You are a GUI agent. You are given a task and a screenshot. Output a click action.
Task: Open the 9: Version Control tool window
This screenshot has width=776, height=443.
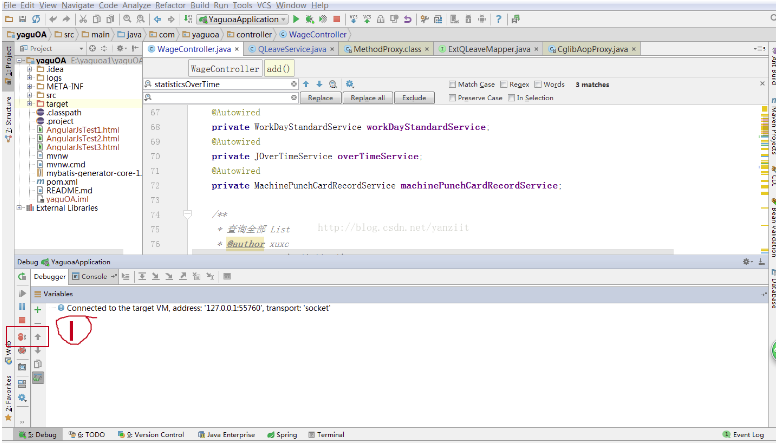(x=151, y=435)
